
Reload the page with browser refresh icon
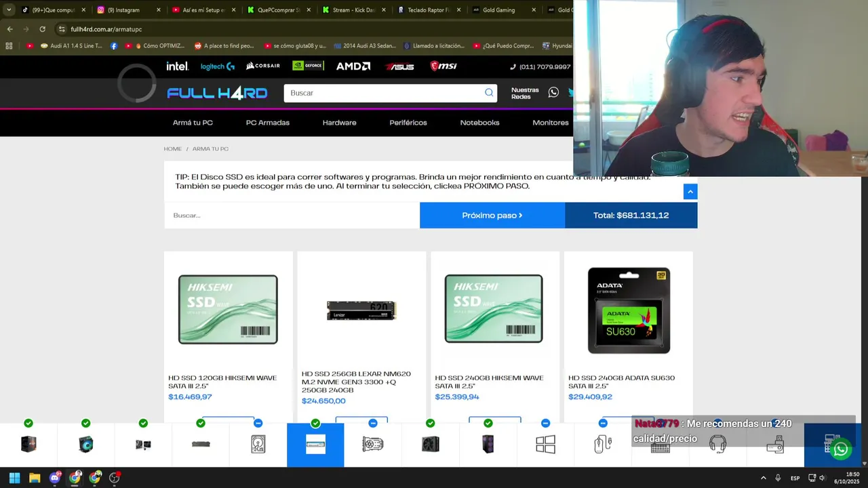[42, 29]
